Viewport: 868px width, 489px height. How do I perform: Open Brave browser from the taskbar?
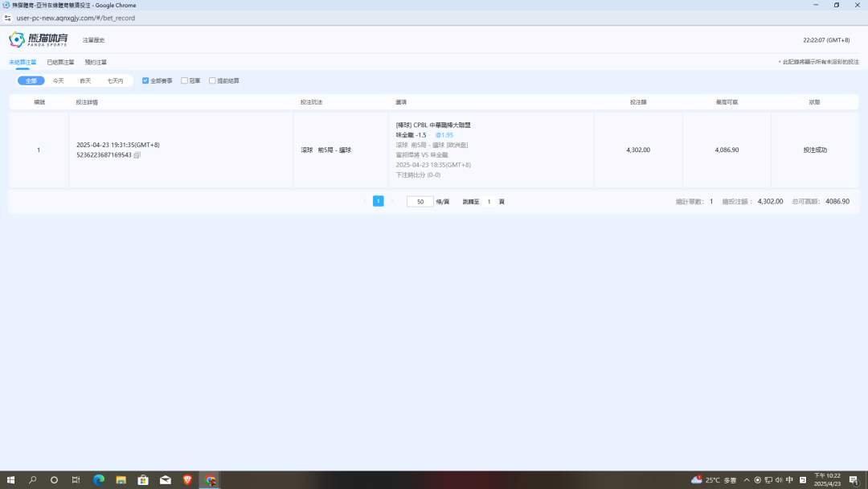point(187,480)
